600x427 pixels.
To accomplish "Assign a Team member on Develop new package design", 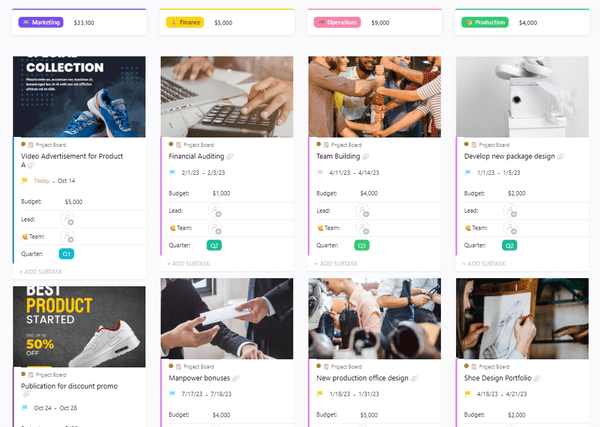I will [510, 228].
